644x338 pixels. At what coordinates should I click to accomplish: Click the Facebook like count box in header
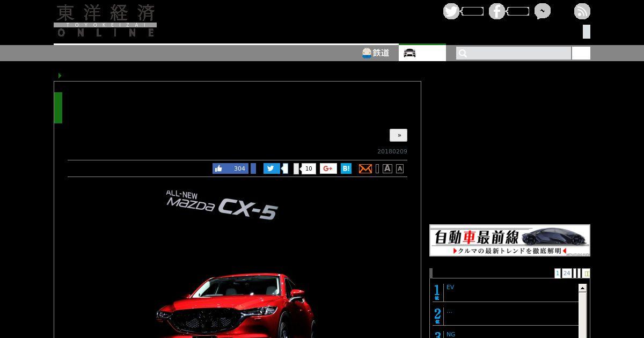[x=518, y=11]
